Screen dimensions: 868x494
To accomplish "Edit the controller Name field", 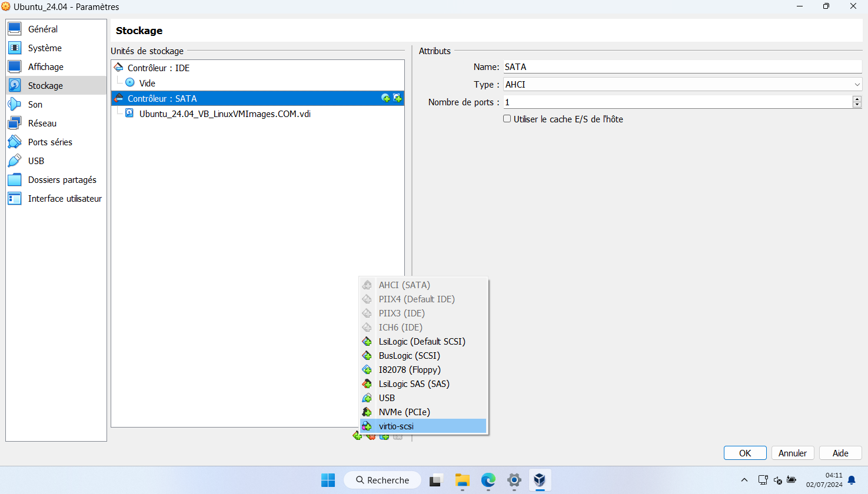I will pyautogui.click(x=683, y=67).
